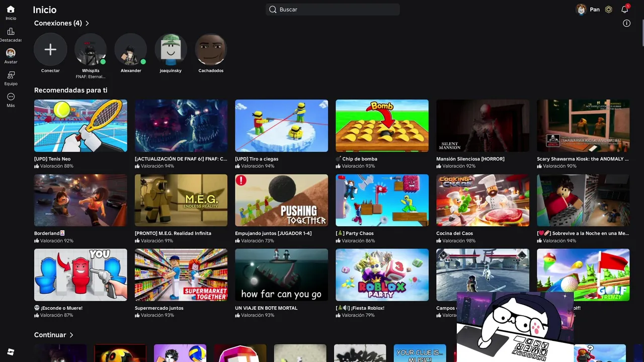Open Recomendadas para ti heading
The width and height of the screenshot is (644, 362).
coord(70,90)
